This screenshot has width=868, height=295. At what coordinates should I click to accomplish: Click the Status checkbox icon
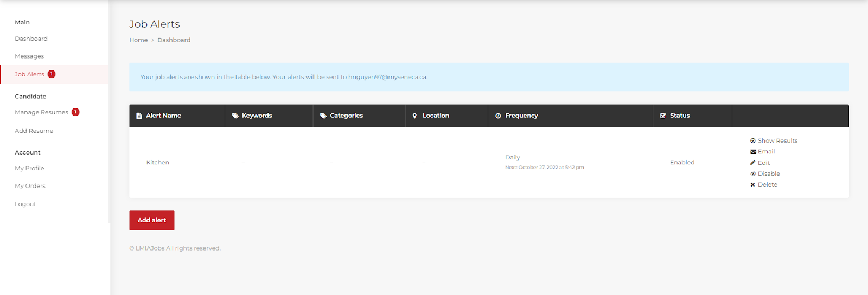[x=663, y=116]
